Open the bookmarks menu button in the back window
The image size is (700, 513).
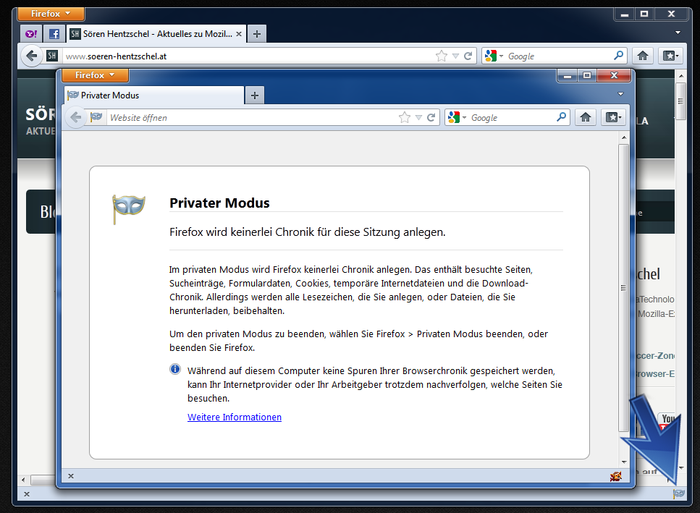click(670, 56)
